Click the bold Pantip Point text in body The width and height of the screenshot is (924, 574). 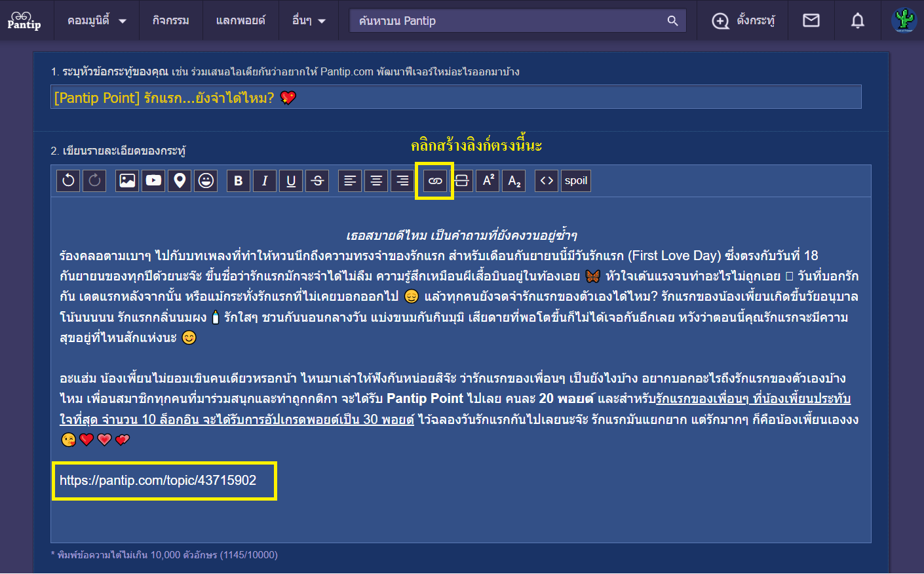tap(425, 398)
